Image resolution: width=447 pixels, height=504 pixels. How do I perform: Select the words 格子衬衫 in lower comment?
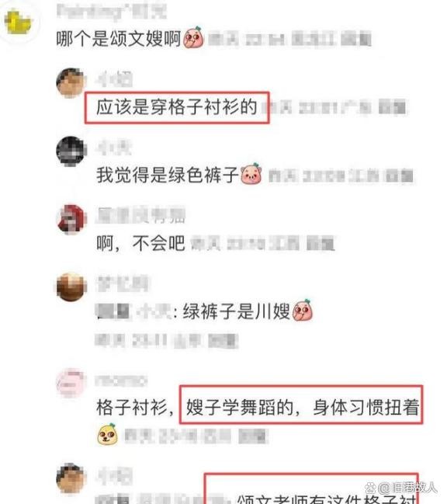click(132, 407)
